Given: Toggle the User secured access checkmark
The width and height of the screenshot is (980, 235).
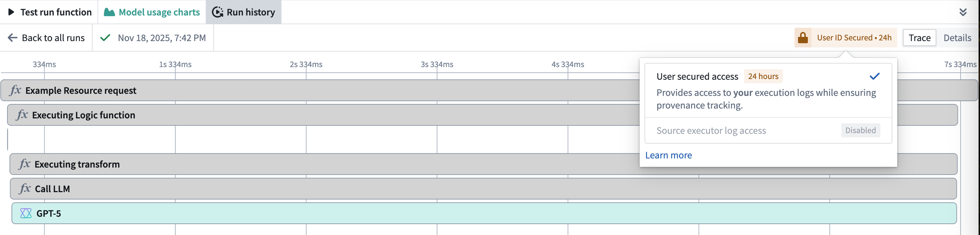Looking at the screenshot, I should tap(875, 76).
